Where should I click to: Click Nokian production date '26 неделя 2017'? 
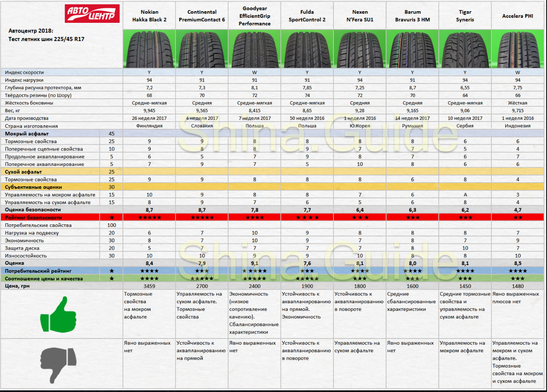(149, 118)
